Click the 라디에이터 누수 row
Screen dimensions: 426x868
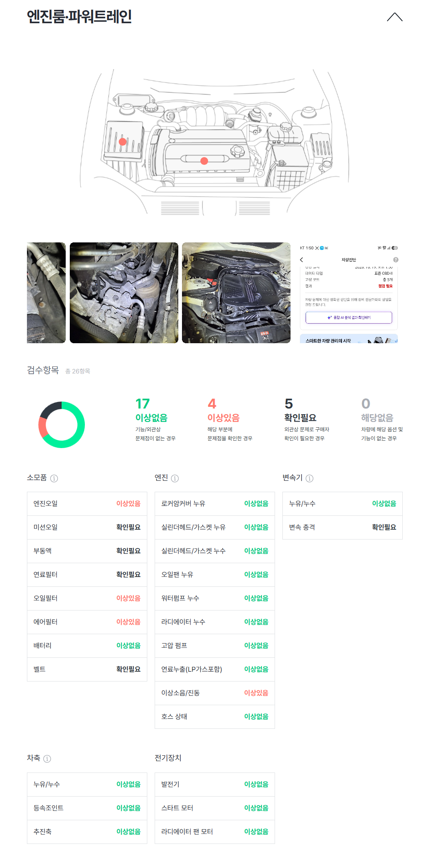tap(215, 622)
